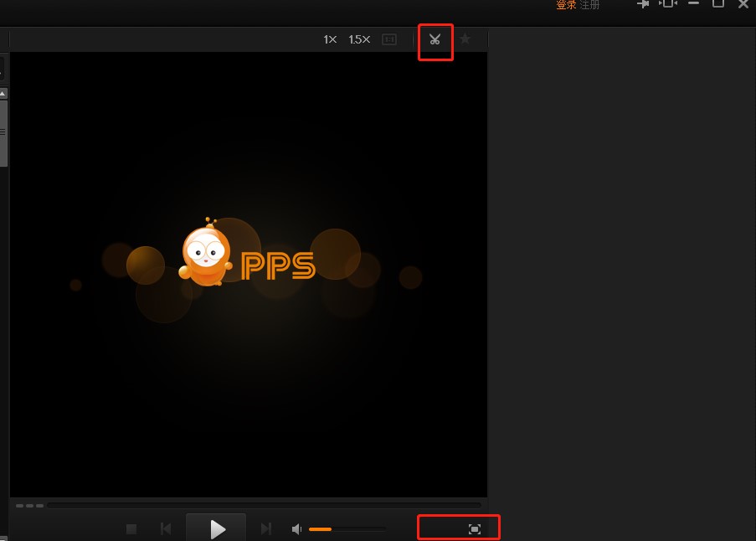Image resolution: width=756 pixels, height=541 pixels.
Task: Select the 1:1 original size icon
Action: [389, 39]
